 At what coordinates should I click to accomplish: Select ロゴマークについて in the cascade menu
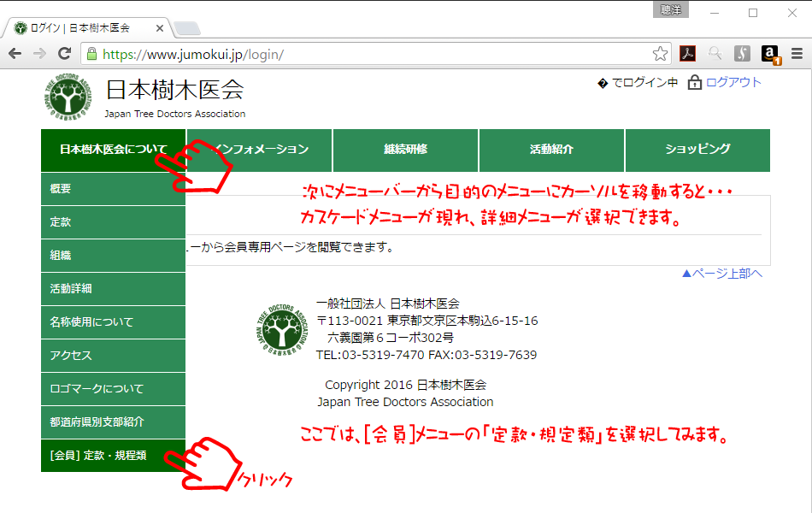[x=113, y=389]
